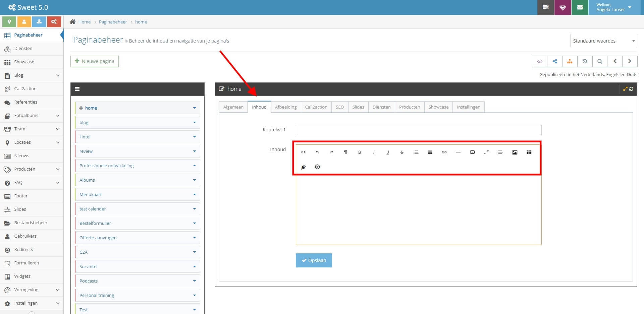Expand the editor to fullscreen
Screen dimensions: 644x314
[x=486, y=152]
